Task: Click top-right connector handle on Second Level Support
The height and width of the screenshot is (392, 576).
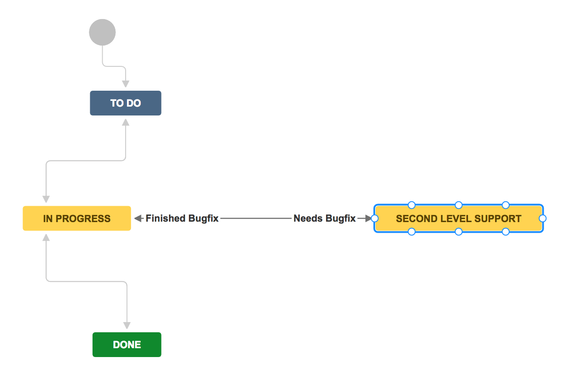Action: 506,205
